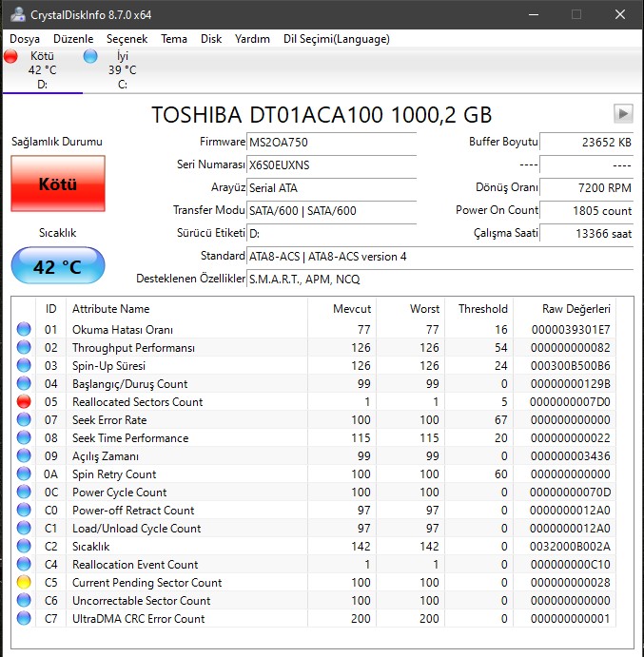Open the Dosya menu
This screenshot has height=657, width=644.
(x=25, y=39)
